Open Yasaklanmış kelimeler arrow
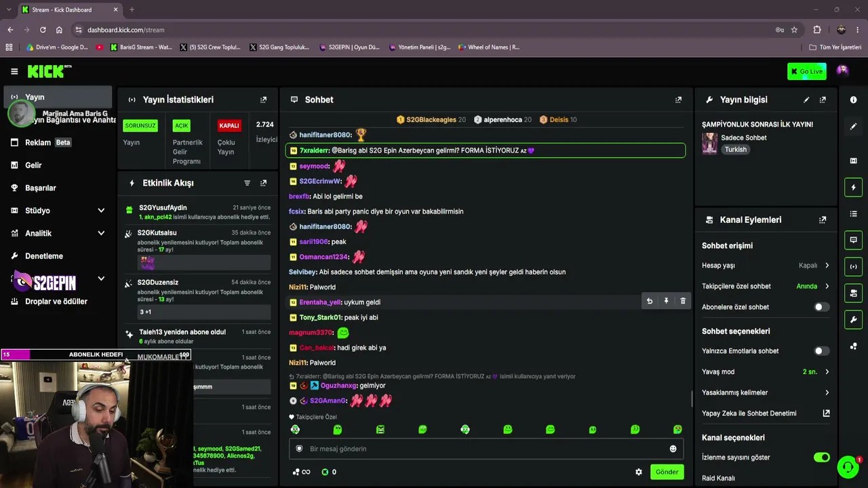 [827, 392]
